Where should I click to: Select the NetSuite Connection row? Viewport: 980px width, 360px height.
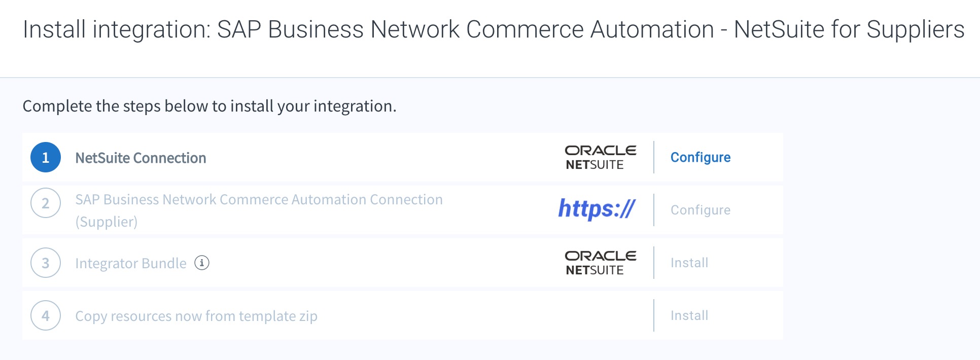tap(355, 157)
